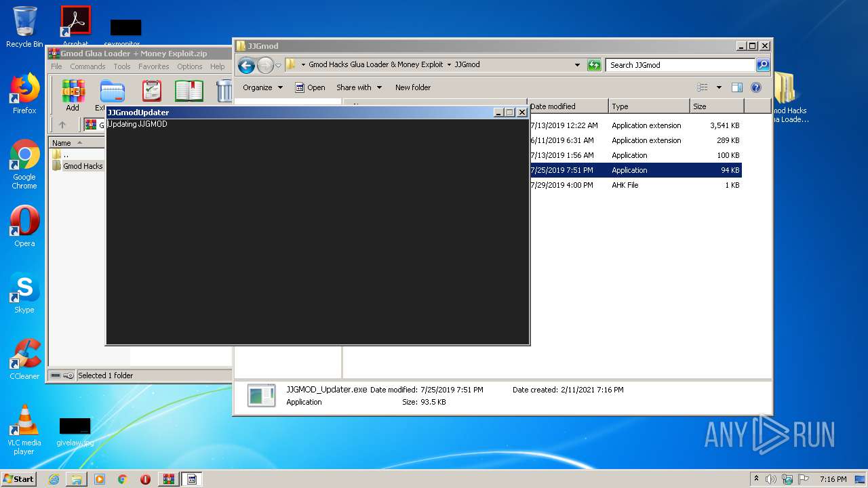This screenshot has height=488, width=868.
Task: Open the WinRAR Help menu
Action: point(217,66)
